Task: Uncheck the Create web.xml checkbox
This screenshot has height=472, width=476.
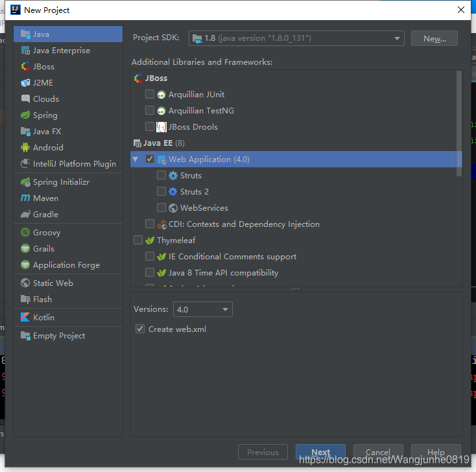Action: 140,329
